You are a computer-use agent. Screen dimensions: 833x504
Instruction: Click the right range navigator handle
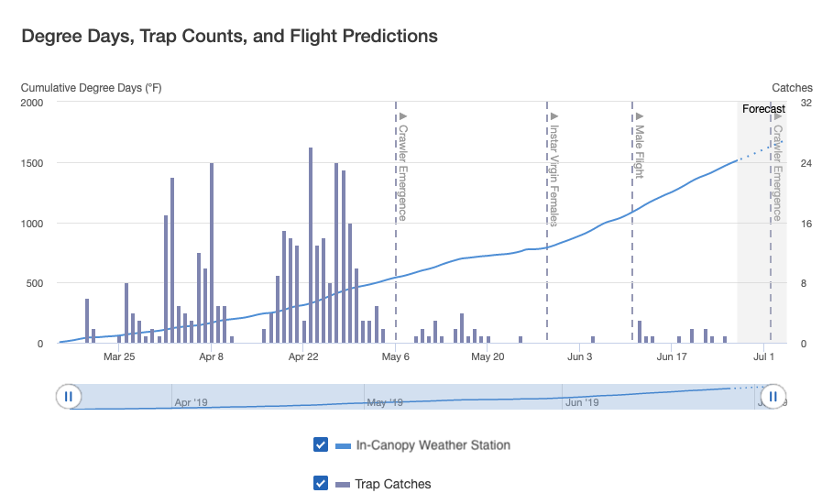[x=773, y=396]
